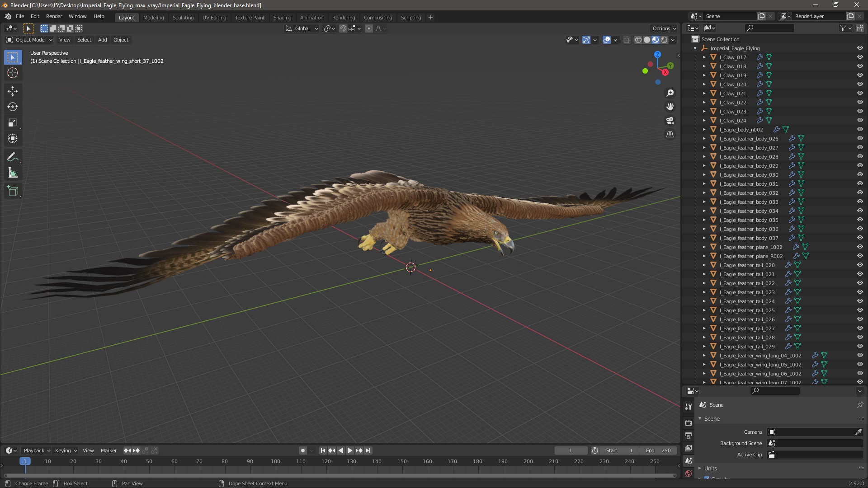This screenshot has height=488, width=868.
Task: Open the Options dropdown
Action: [664, 28]
